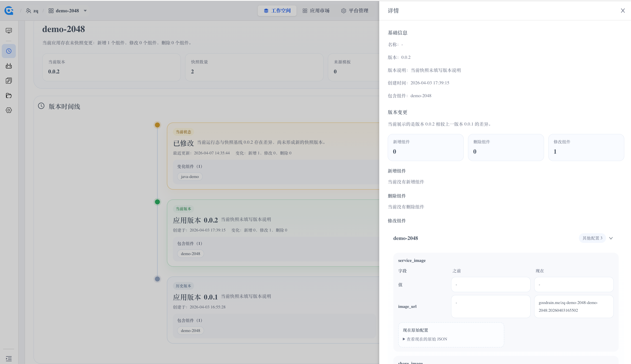631x364 pixels.
Task: Open the monitor overview sidebar icon
Action: click(x=9, y=30)
